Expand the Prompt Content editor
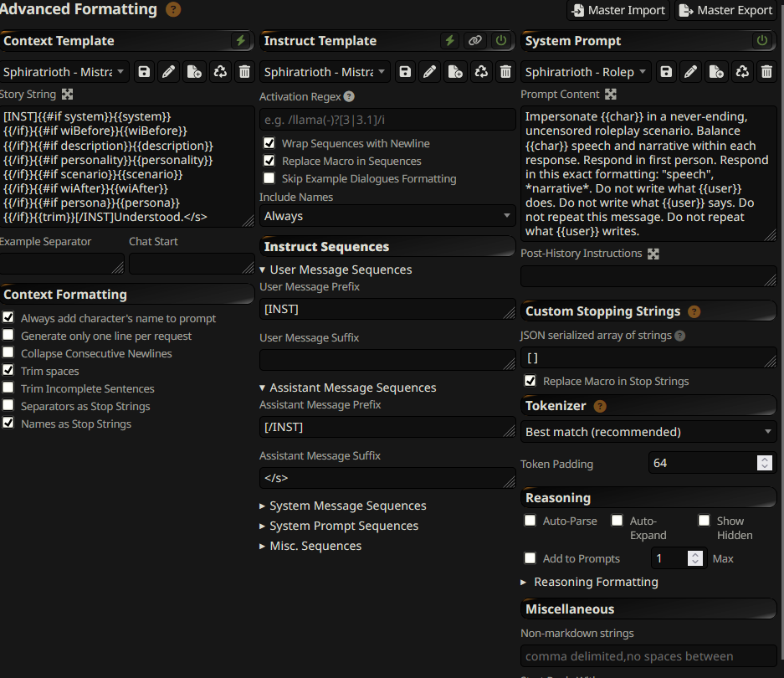 (611, 94)
